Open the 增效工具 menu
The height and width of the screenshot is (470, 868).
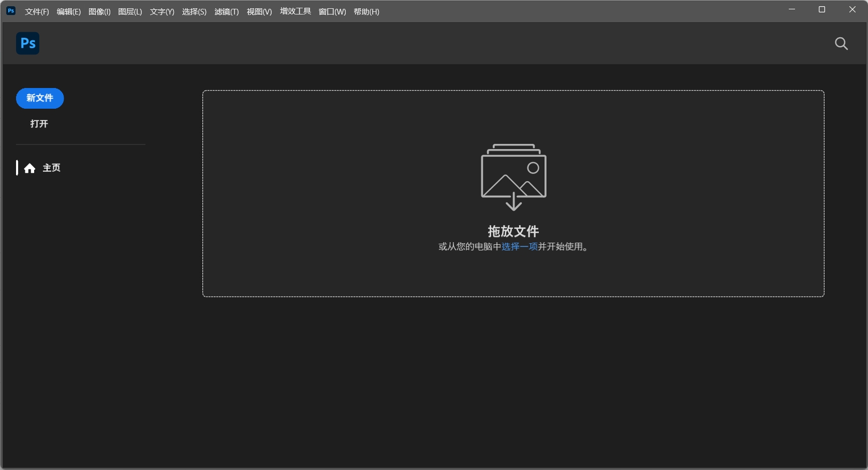coord(296,11)
